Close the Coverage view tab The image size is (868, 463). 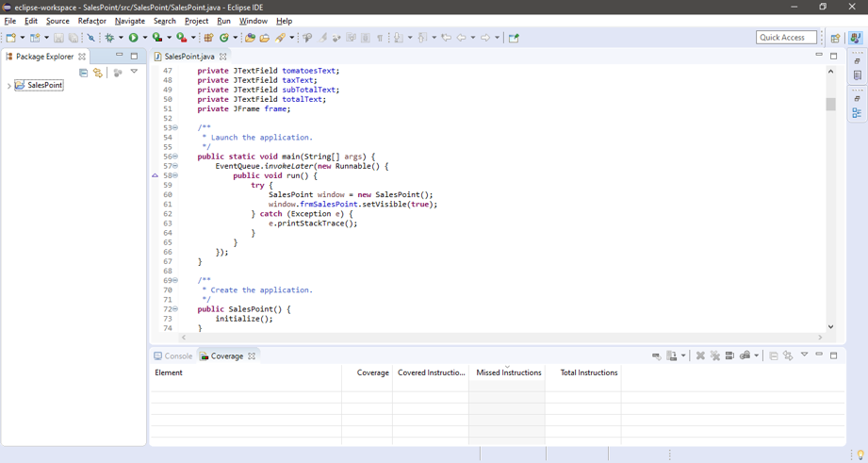coord(252,356)
